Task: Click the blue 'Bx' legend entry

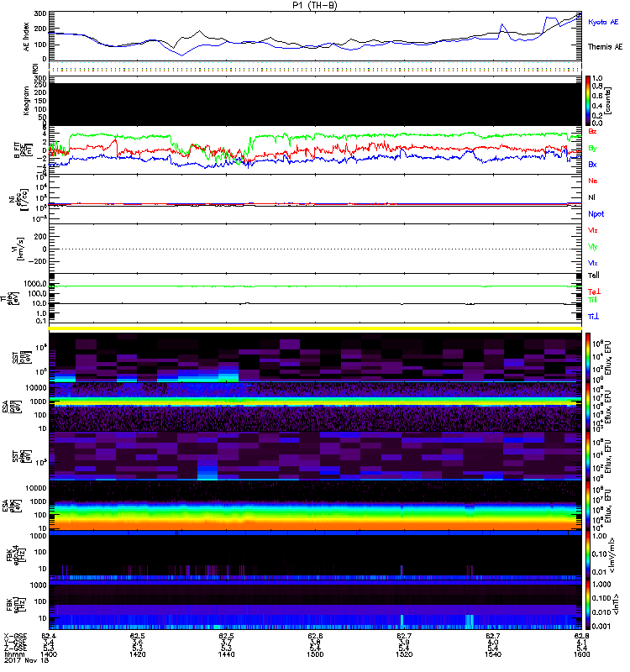Action: 593,165
